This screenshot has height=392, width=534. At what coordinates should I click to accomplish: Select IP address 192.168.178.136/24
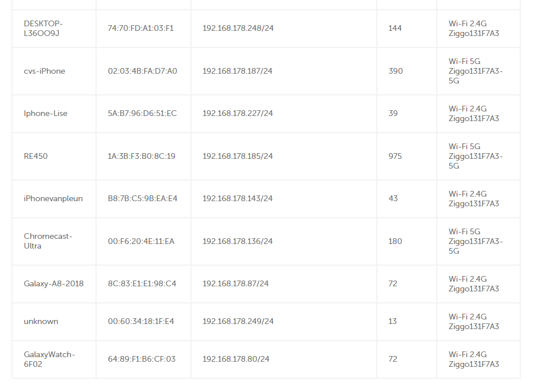(237, 241)
